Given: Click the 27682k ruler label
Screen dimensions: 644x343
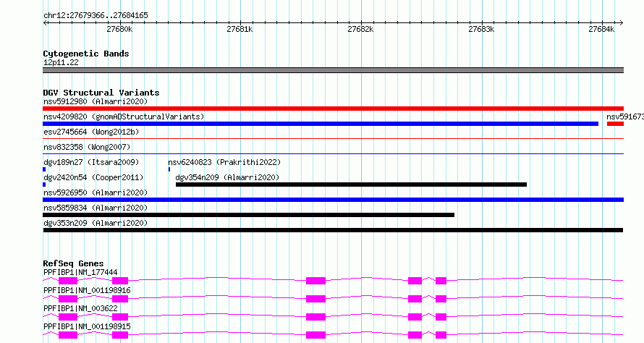Looking at the screenshot, I should [360, 29].
